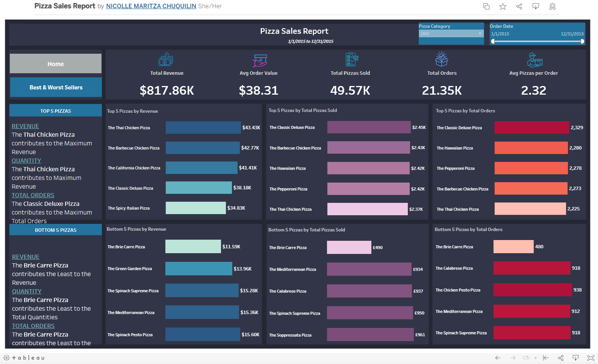Image resolution: width=598 pixels, height=364 pixels.
Task: Click the duplicate workbook icon in header
Action: coord(486,6)
